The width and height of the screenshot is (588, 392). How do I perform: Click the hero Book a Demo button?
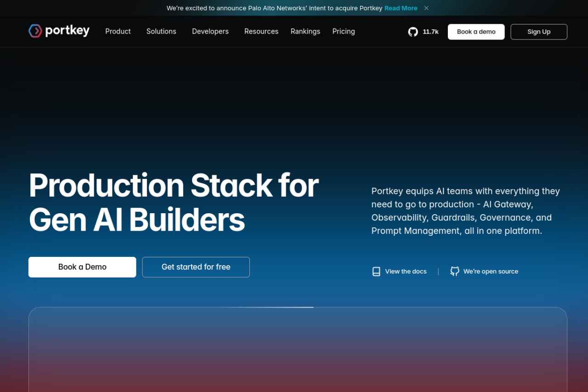82,267
